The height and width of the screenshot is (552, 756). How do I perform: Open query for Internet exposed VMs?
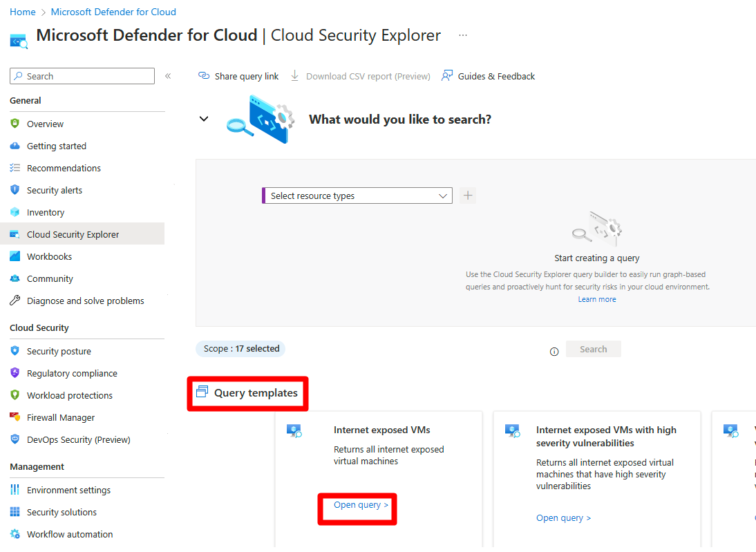pos(361,505)
